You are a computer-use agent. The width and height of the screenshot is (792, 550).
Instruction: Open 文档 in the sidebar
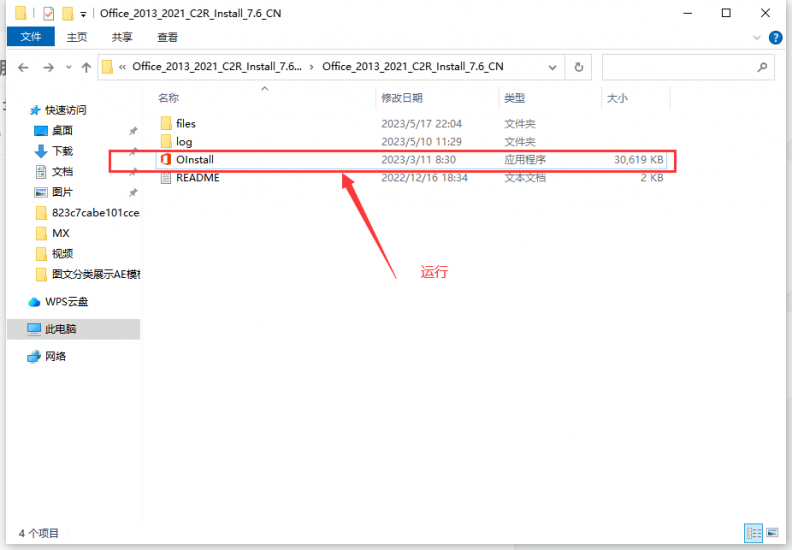point(62,172)
